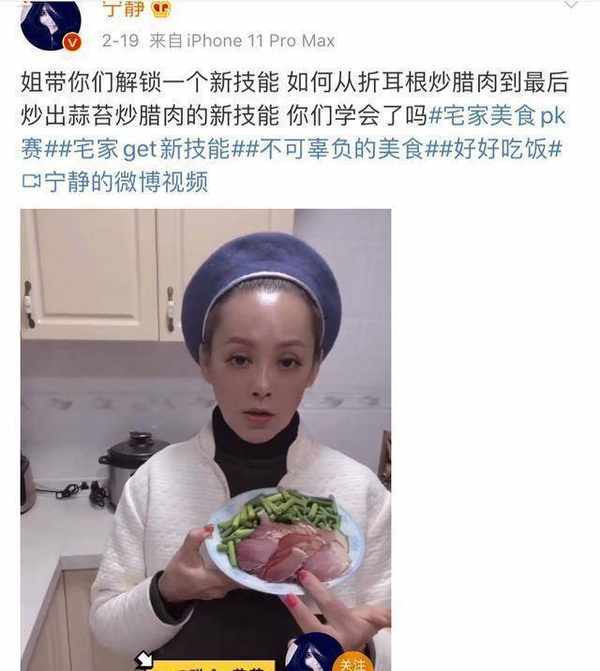
Task: Click the 2-19 post date
Action: [x=121, y=41]
